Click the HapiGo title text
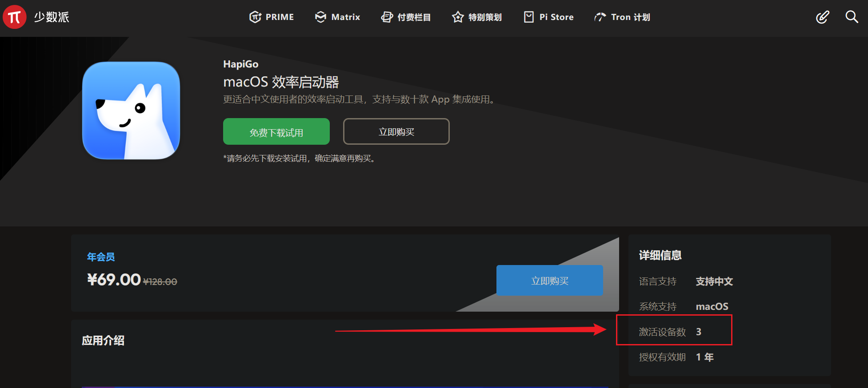The width and height of the screenshot is (868, 388). [241, 64]
